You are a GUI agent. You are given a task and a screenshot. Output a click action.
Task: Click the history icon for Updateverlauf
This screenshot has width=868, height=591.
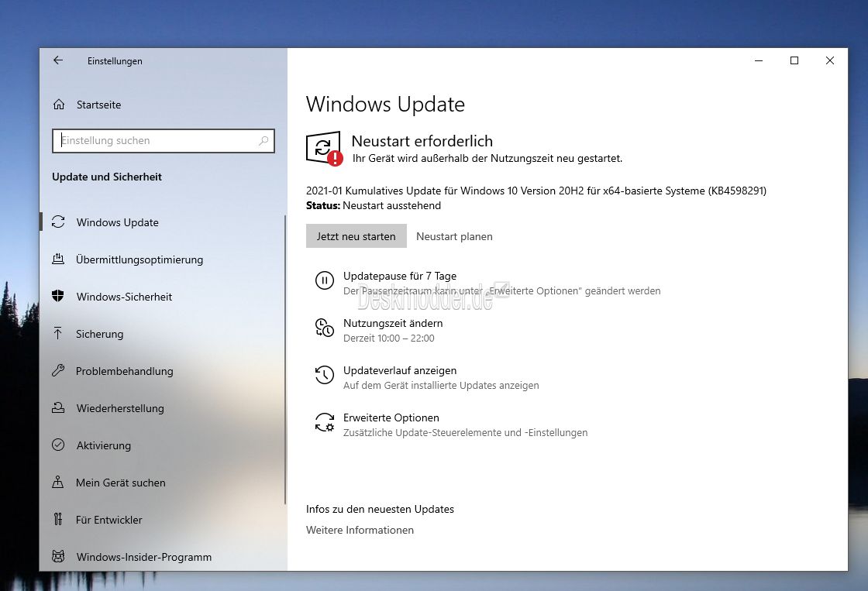coord(325,375)
